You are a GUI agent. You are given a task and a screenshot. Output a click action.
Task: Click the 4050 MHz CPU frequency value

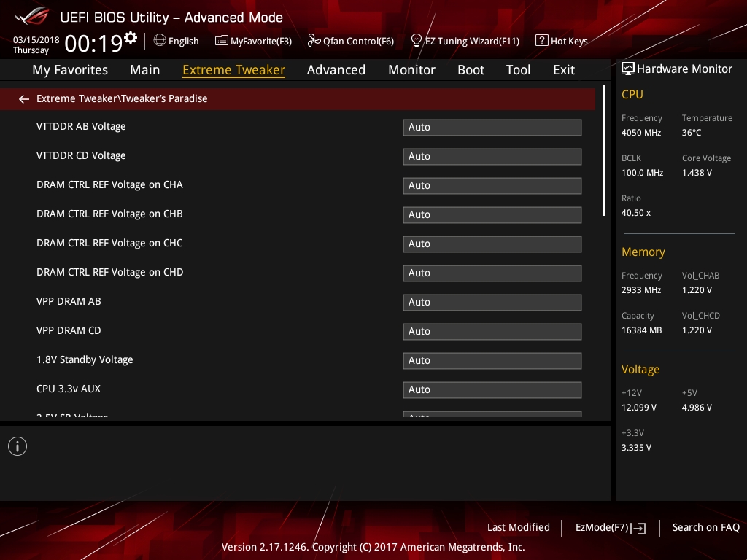[x=641, y=133]
